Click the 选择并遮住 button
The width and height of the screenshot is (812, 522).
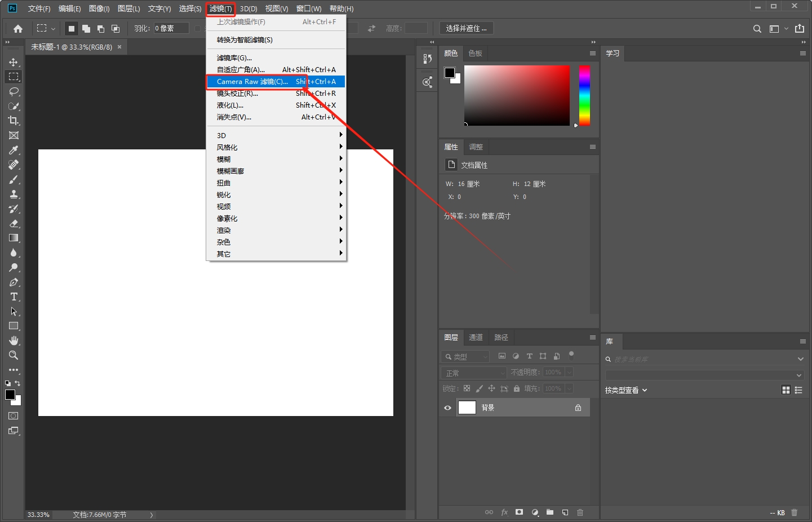click(466, 28)
